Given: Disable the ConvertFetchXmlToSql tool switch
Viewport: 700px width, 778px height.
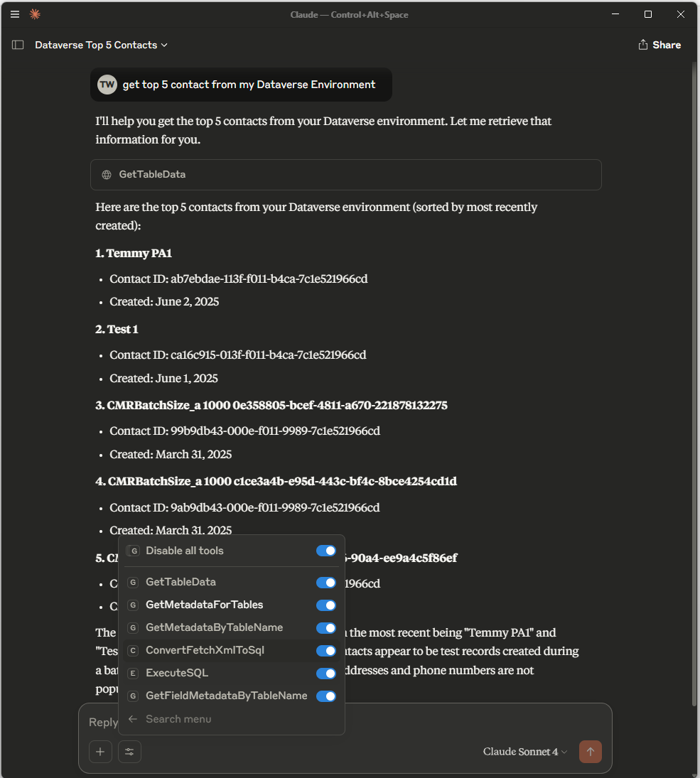Looking at the screenshot, I should 326,651.
